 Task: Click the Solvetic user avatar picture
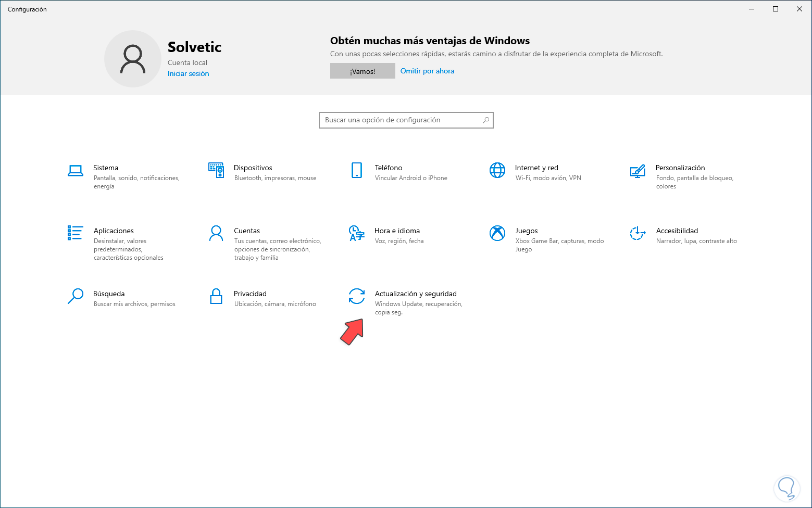point(133,59)
